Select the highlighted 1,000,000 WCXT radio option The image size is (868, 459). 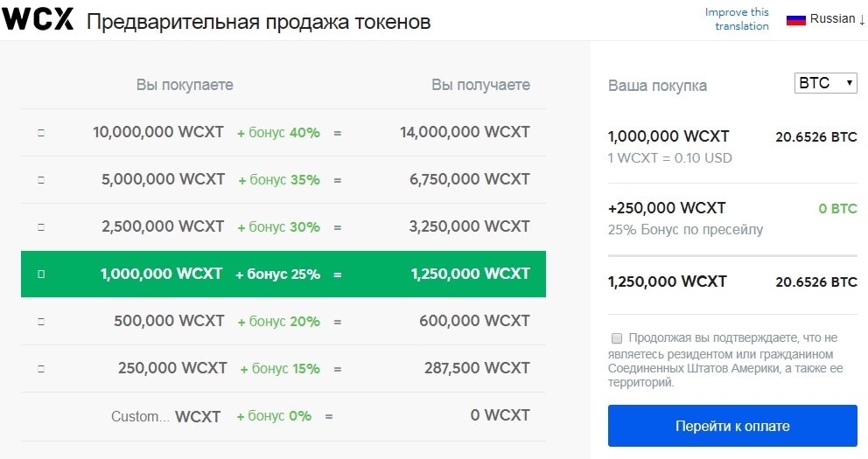pyautogui.click(x=41, y=275)
